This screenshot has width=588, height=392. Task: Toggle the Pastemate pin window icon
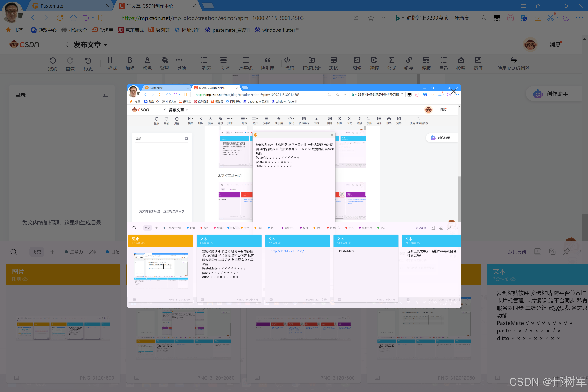click(x=567, y=252)
